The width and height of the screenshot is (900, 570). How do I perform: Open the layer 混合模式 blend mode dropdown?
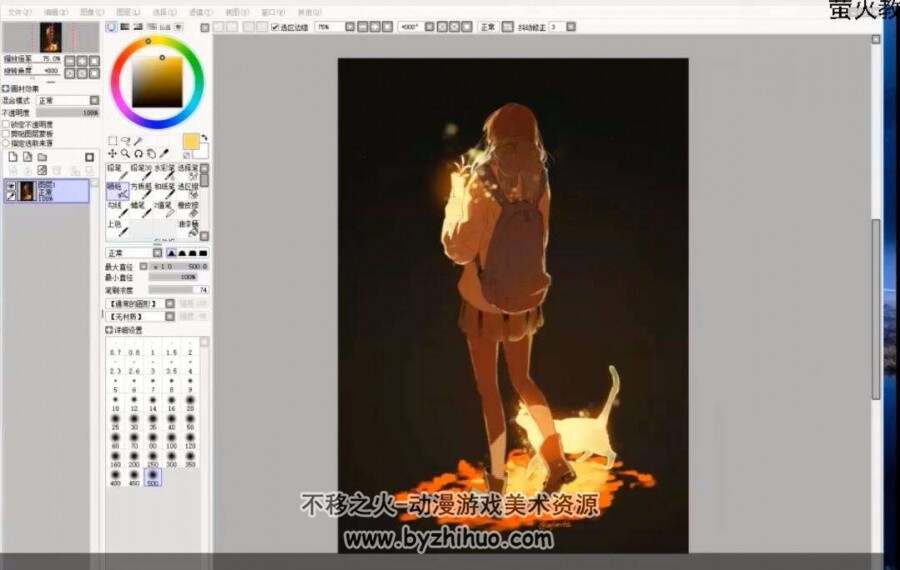click(x=68, y=100)
